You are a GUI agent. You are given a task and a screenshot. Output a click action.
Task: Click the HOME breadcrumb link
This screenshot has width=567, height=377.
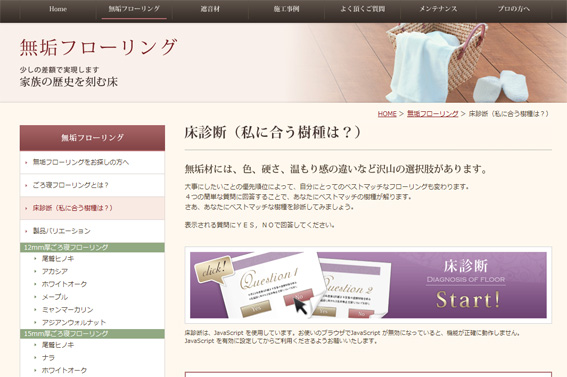click(x=387, y=113)
